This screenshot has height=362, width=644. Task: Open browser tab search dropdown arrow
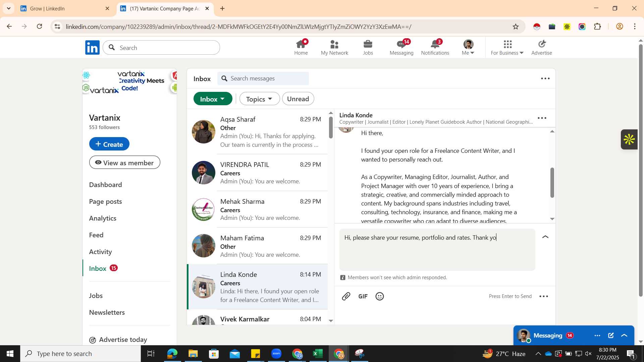point(9,8)
